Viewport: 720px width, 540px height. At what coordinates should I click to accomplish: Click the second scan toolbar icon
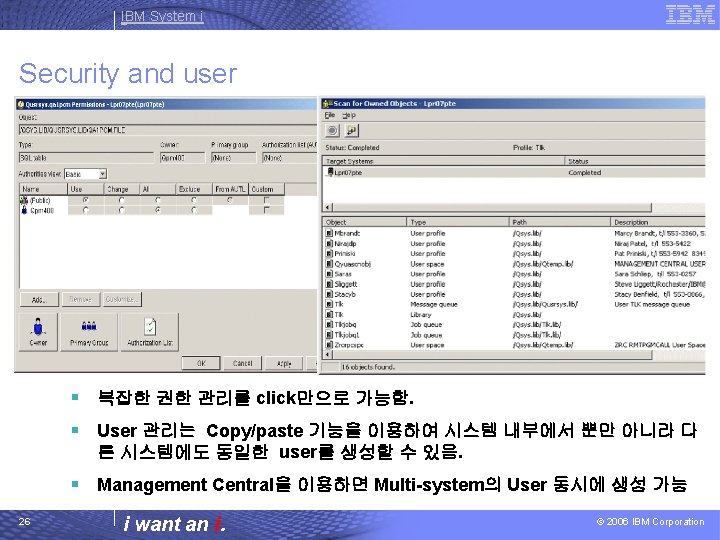352,131
